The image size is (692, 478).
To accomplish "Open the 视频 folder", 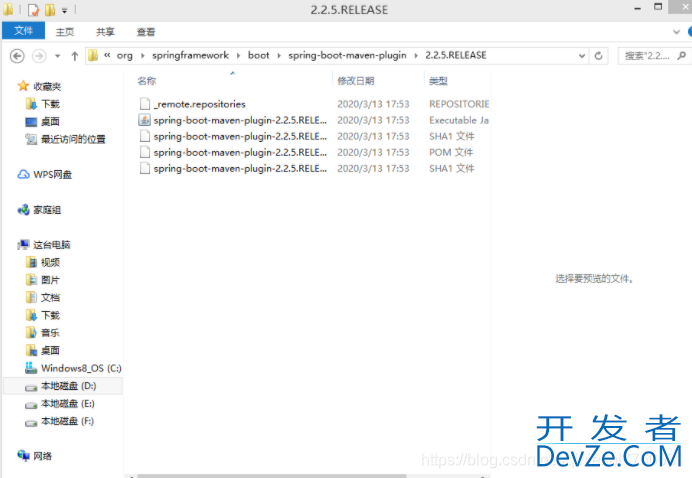I will 50,262.
